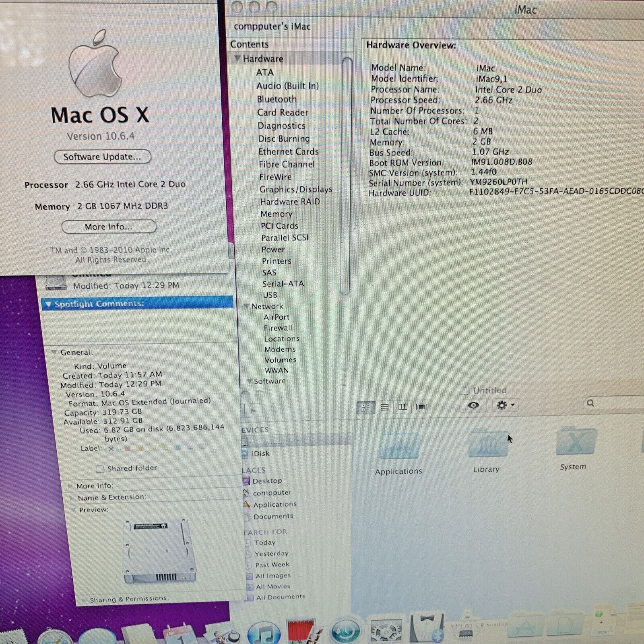644x644 pixels.
Task: Collapse the Hardware tree category
Action: [237, 59]
